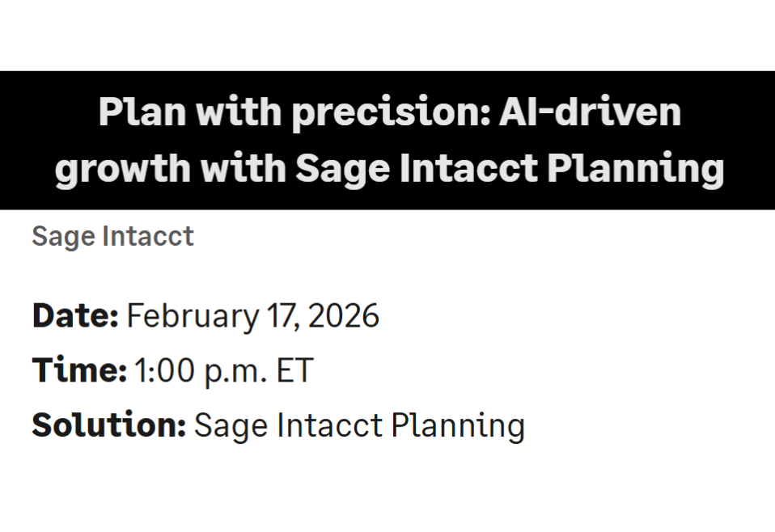The height and width of the screenshot is (532, 775).
Task: Click the bold "Date:" label
Action: click(x=75, y=315)
